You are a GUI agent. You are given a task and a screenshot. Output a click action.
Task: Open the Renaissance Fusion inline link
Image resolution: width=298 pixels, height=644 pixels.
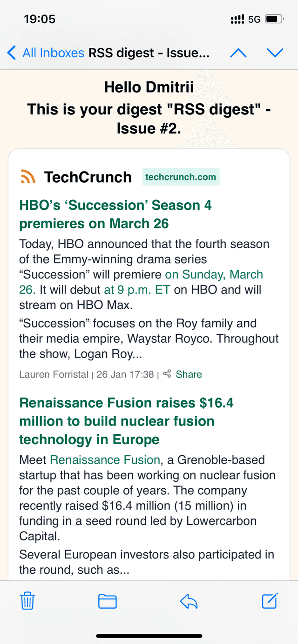[x=105, y=460]
